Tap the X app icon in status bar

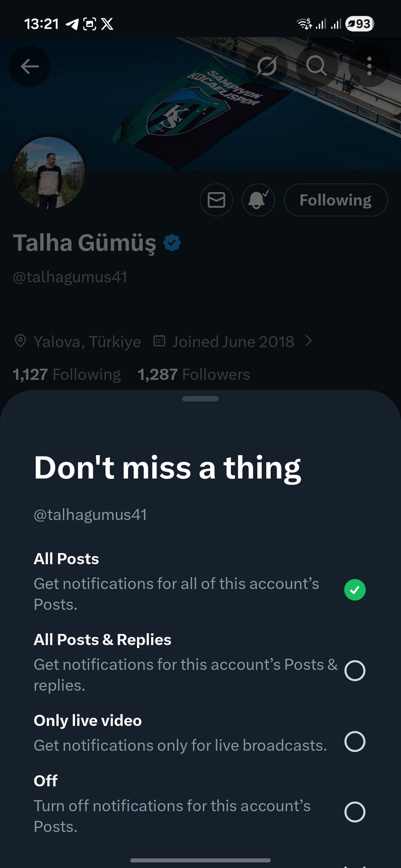tap(107, 24)
